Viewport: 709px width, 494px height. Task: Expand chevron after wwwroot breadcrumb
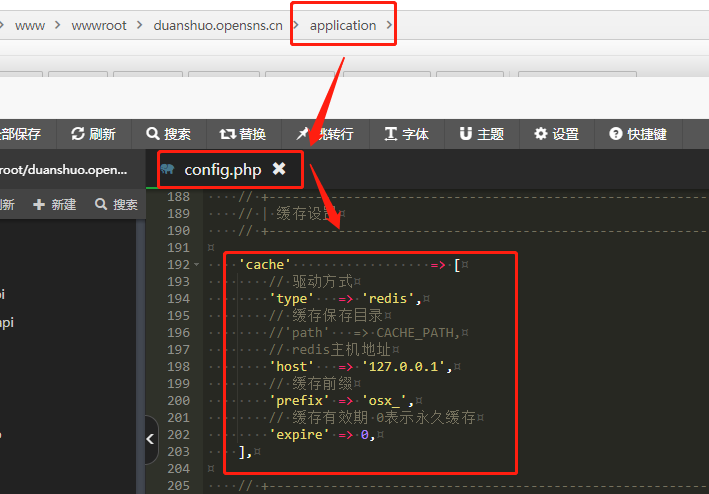coord(140,25)
